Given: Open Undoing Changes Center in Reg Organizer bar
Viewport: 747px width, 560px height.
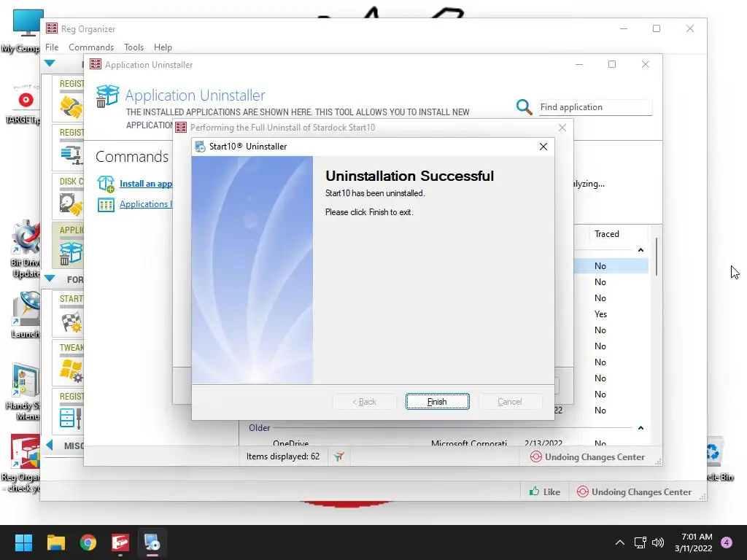Looking at the screenshot, I should (x=634, y=492).
